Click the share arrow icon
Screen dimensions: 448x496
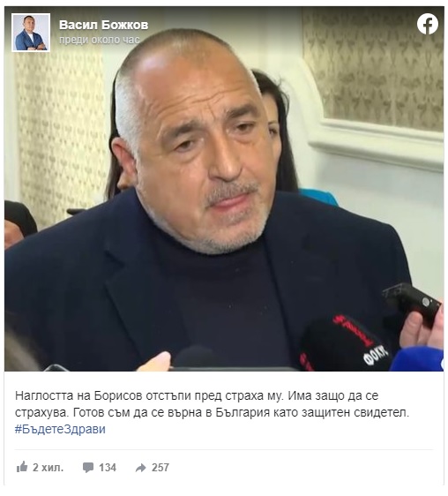coord(141,468)
